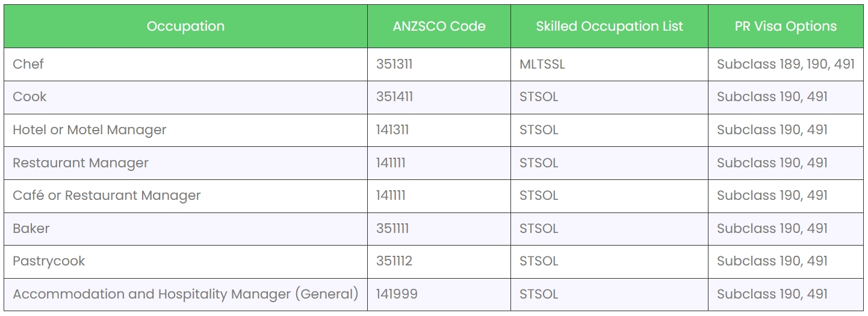Click ANZSCO code 141999
This screenshot has height=316, width=868.
(x=397, y=294)
